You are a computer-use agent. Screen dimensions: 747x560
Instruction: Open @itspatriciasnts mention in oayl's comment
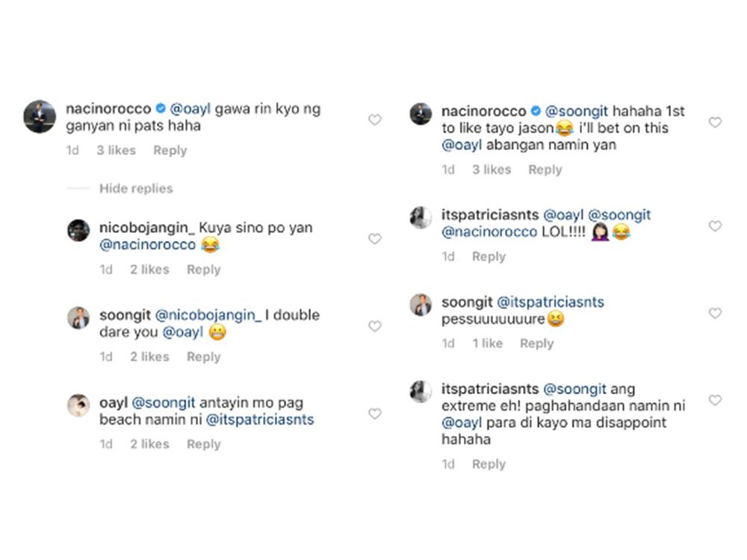tap(260, 420)
